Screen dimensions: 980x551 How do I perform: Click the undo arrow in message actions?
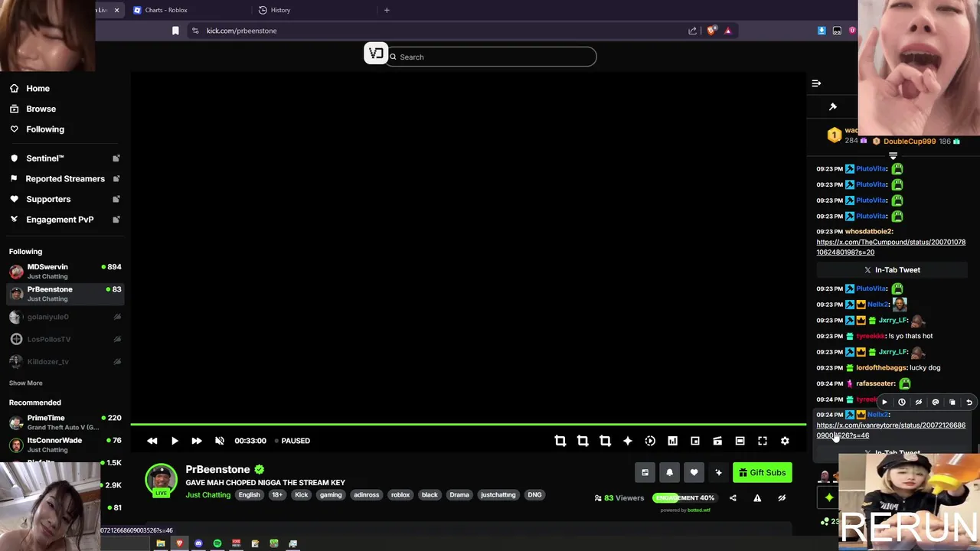(x=969, y=402)
